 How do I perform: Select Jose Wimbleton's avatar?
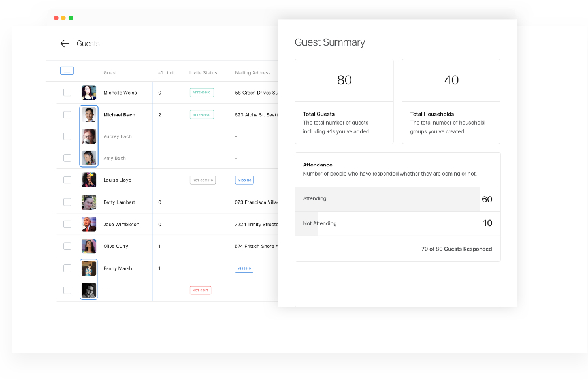(x=89, y=224)
